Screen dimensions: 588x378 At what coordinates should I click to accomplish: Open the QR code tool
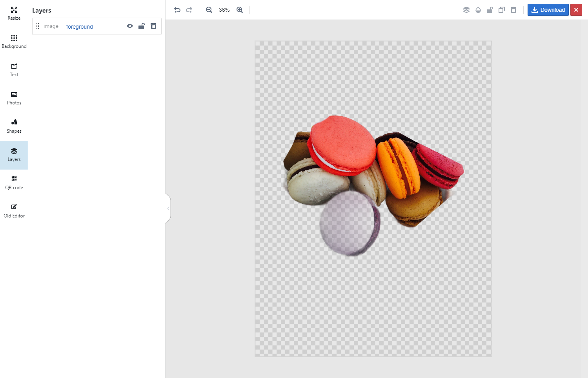(x=14, y=183)
